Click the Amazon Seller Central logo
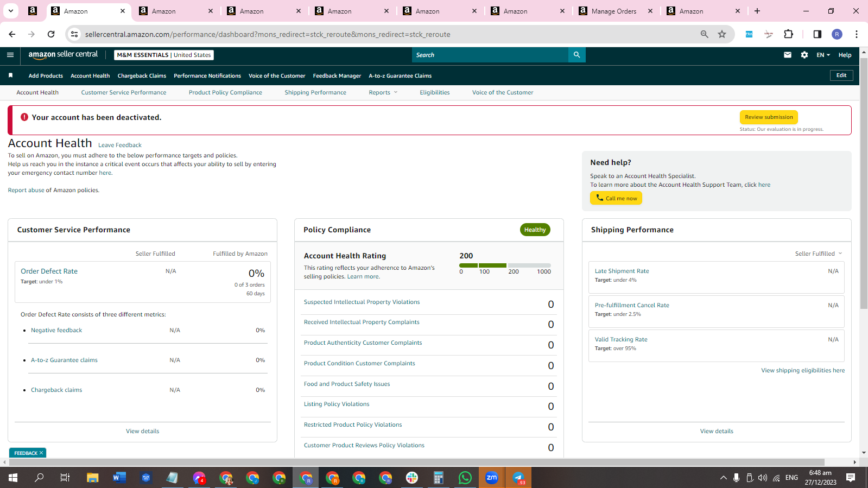The width and height of the screenshot is (868, 488). pyautogui.click(x=63, y=55)
